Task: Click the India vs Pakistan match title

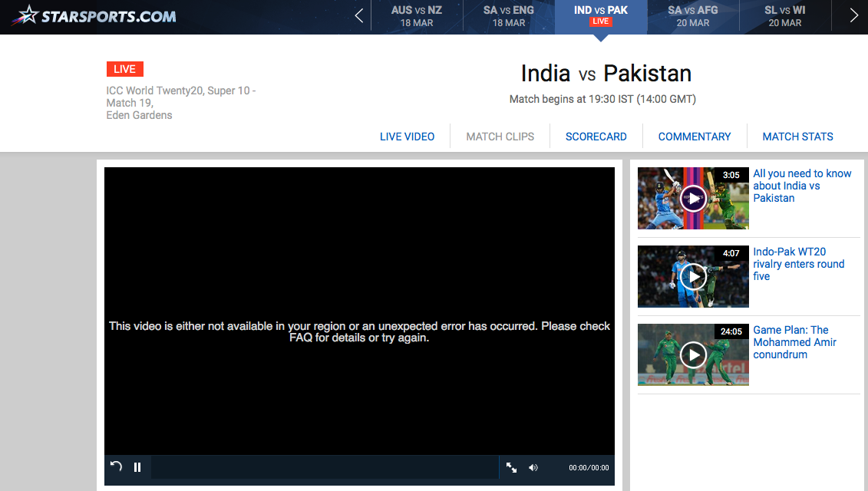Action: click(x=606, y=73)
